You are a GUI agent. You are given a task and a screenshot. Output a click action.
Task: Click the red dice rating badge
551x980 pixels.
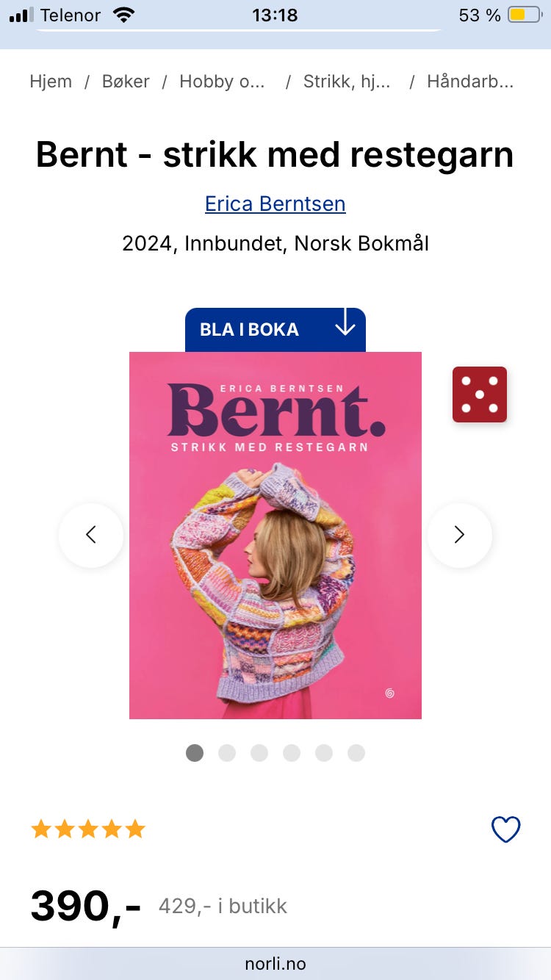click(480, 394)
